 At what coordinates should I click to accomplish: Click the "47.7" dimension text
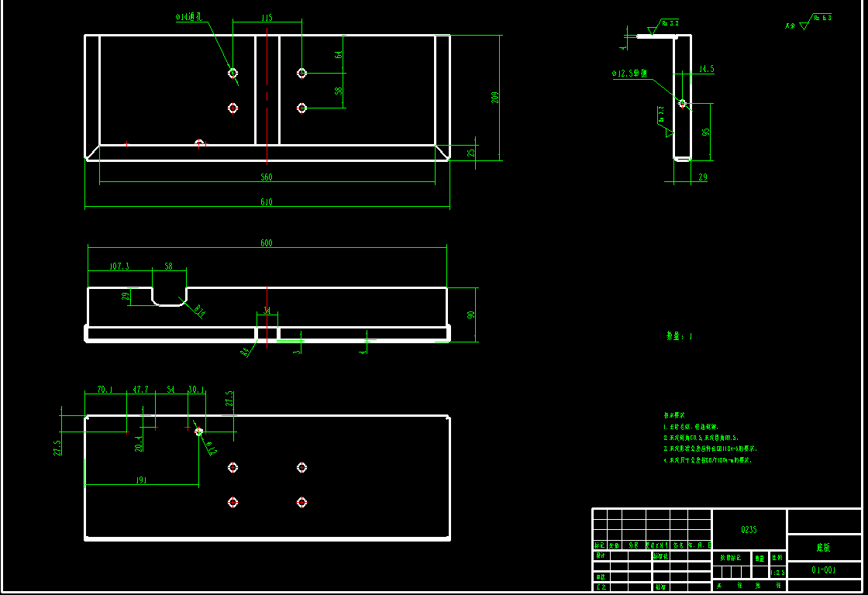[141, 390]
